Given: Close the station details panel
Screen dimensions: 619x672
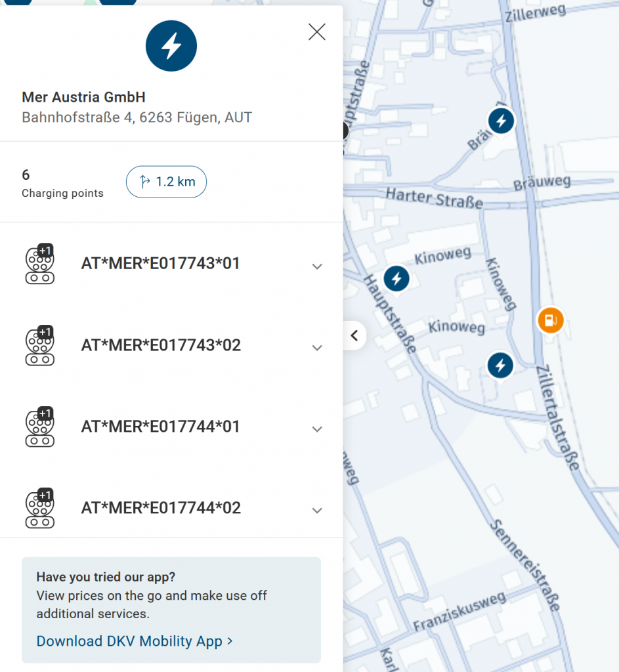Looking at the screenshot, I should [317, 32].
